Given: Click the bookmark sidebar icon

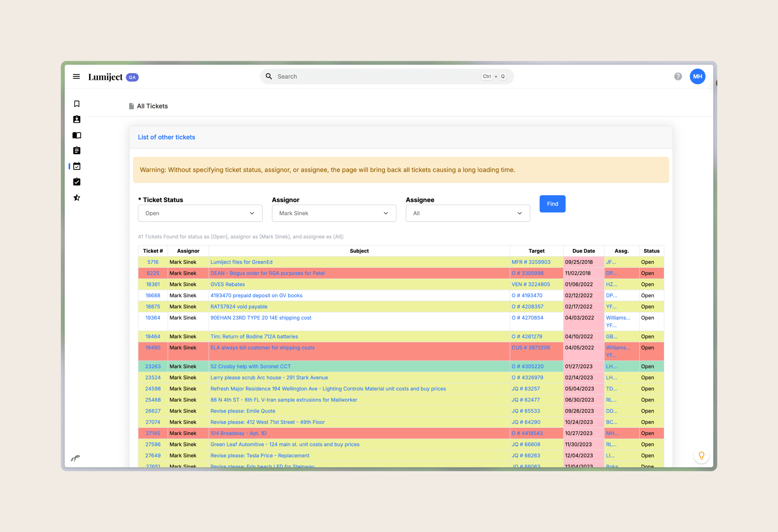Looking at the screenshot, I should [x=77, y=104].
